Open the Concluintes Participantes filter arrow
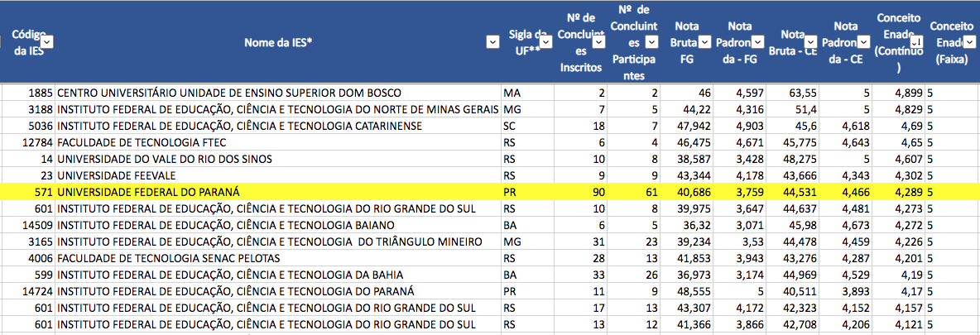 tap(651, 41)
